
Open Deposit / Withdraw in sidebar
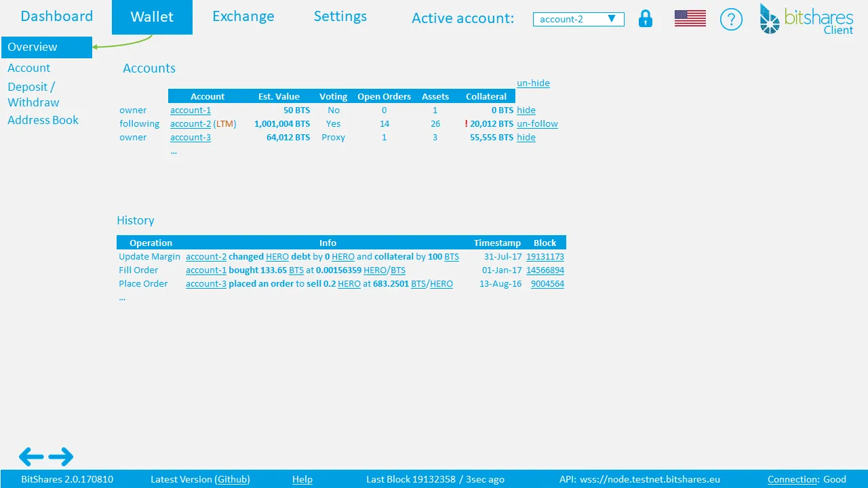(x=33, y=94)
